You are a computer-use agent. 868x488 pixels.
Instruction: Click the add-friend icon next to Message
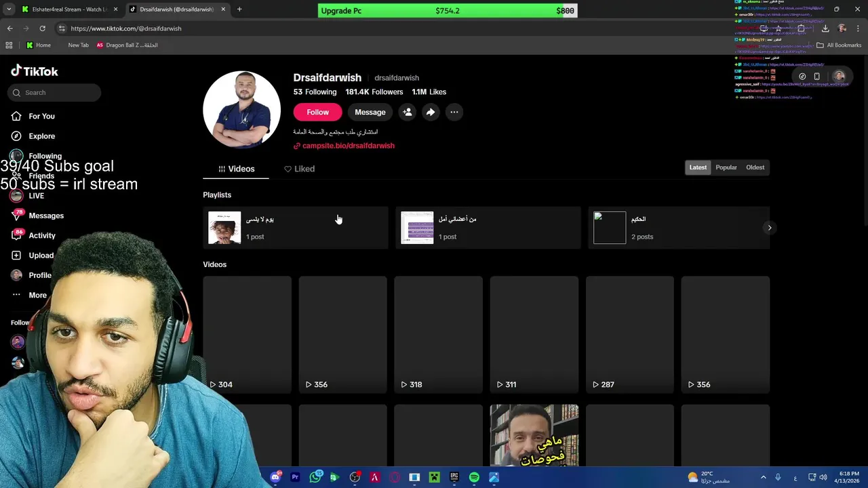[407, 112]
